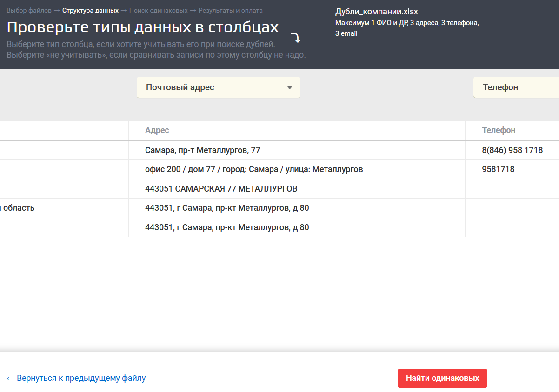Click the curved arrow icon beside the heading
559x392 pixels.
(x=296, y=38)
